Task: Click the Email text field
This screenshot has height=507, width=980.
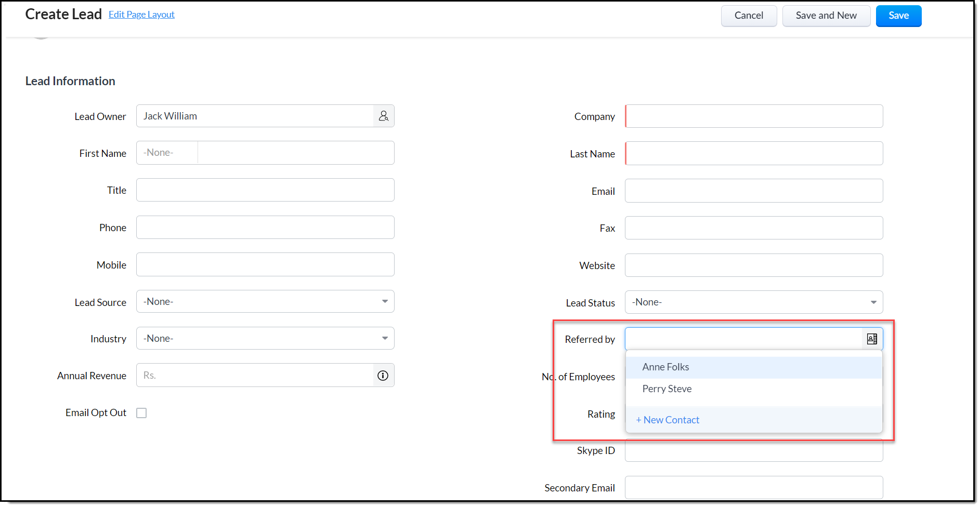Action: [753, 191]
